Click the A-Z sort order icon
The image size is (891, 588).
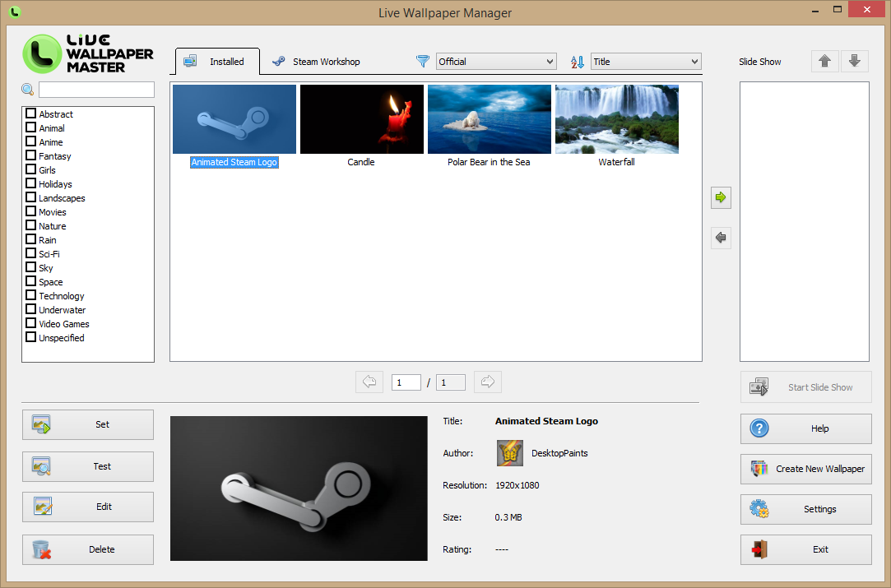coord(578,62)
